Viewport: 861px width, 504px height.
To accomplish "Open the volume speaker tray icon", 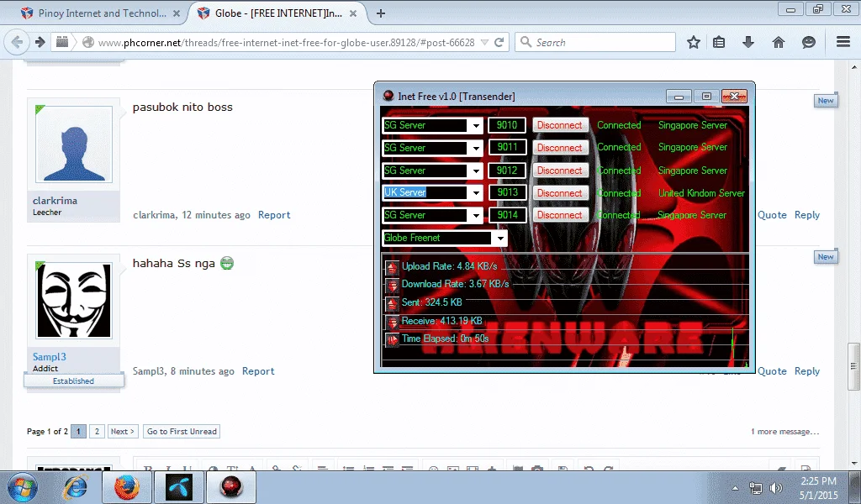I will 776,488.
